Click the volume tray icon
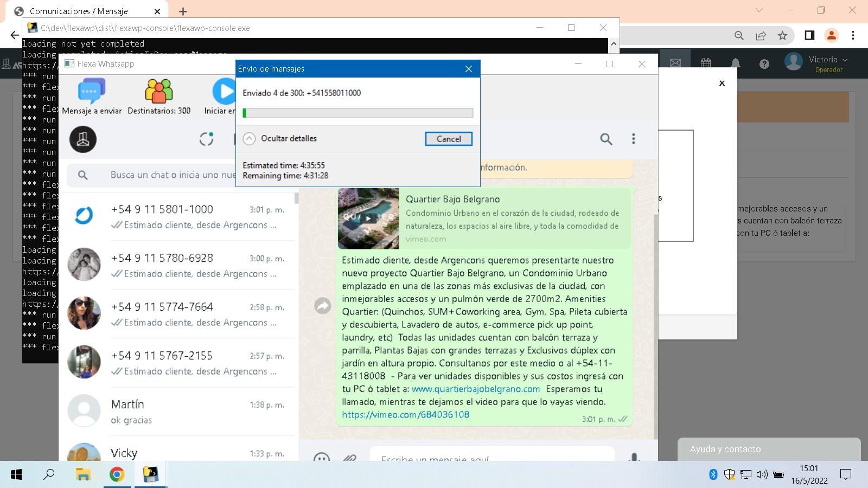Viewport: 868px width, 488px height. coord(762,475)
